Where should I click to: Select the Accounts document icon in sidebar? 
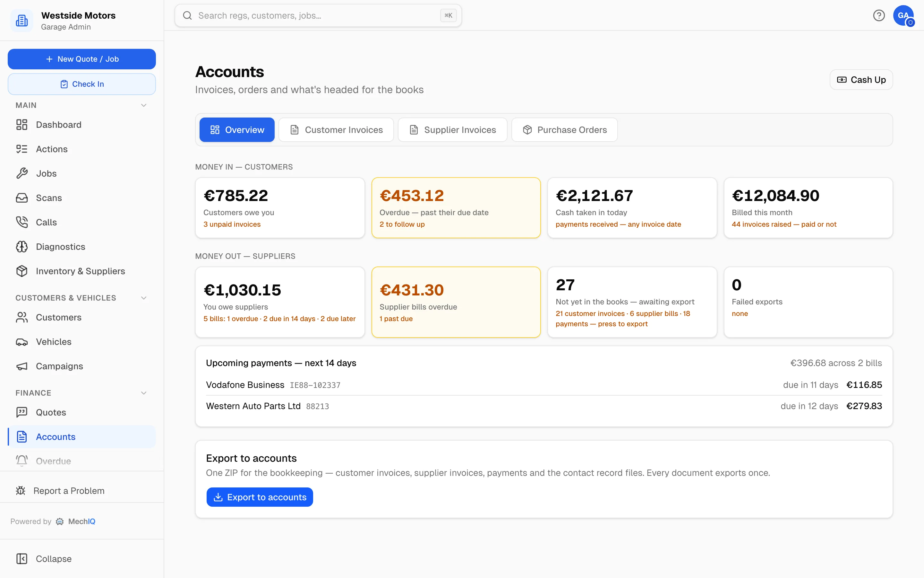[22, 437]
